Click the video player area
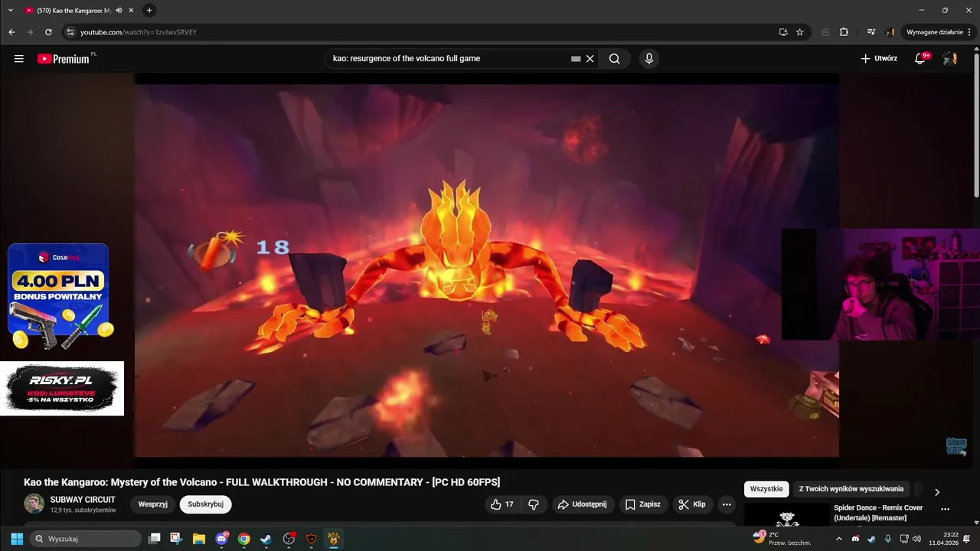The height and width of the screenshot is (551, 980). pyautogui.click(x=486, y=270)
